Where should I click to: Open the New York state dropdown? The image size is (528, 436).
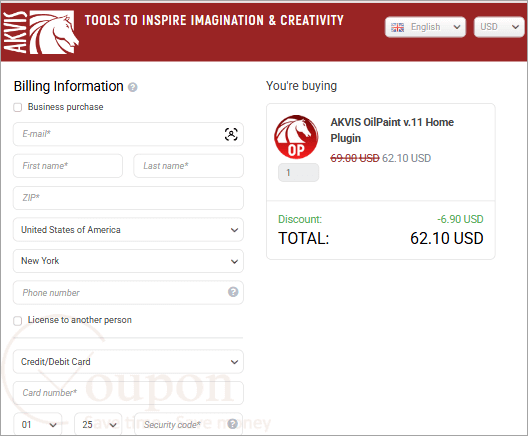click(x=128, y=261)
